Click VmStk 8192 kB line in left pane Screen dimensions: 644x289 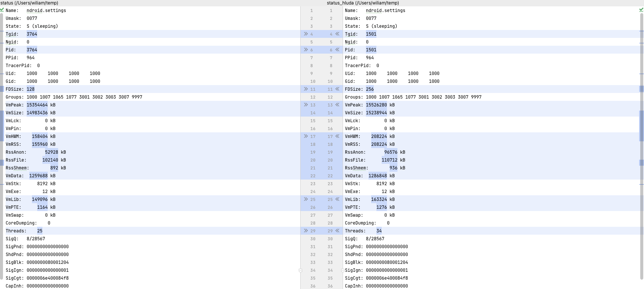(30, 184)
